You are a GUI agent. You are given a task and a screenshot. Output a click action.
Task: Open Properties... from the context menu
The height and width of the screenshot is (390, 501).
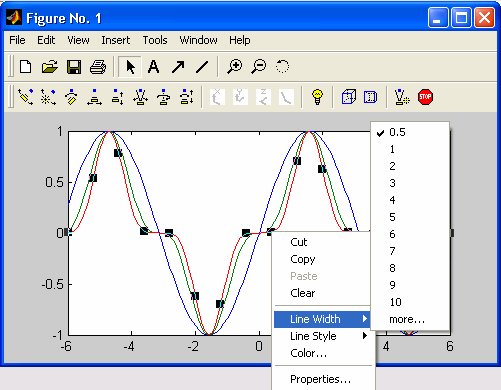322,379
